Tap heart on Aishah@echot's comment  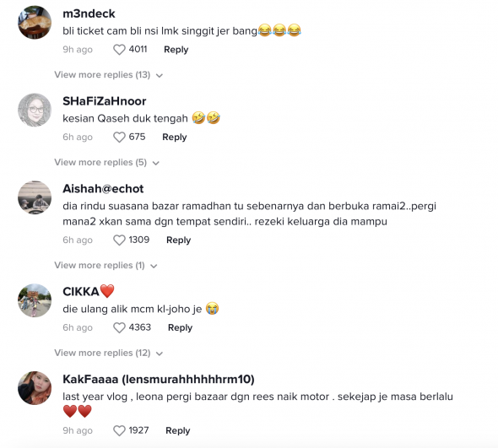(x=119, y=240)
